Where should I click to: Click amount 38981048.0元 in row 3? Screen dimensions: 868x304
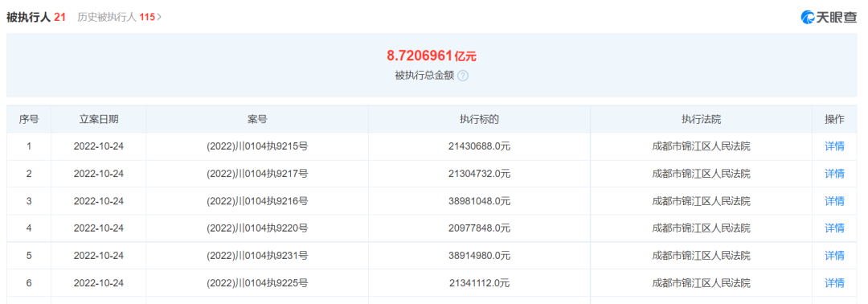click(479, 201)
